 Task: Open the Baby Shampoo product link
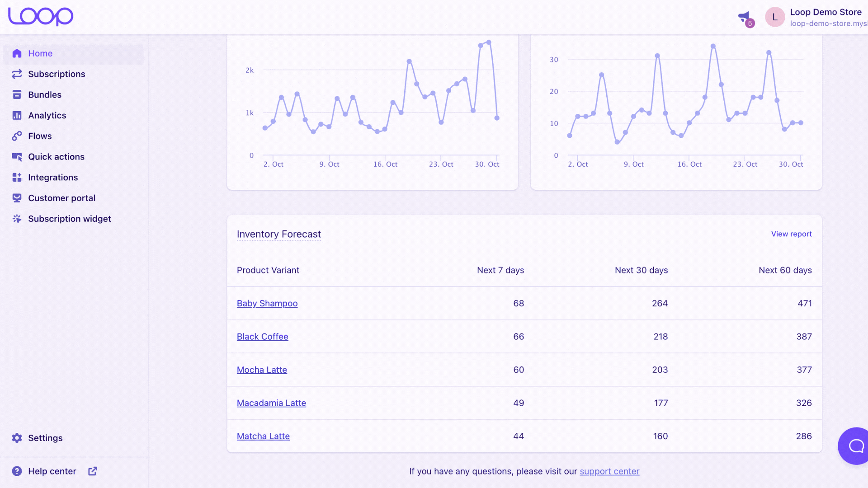[267, 304]
